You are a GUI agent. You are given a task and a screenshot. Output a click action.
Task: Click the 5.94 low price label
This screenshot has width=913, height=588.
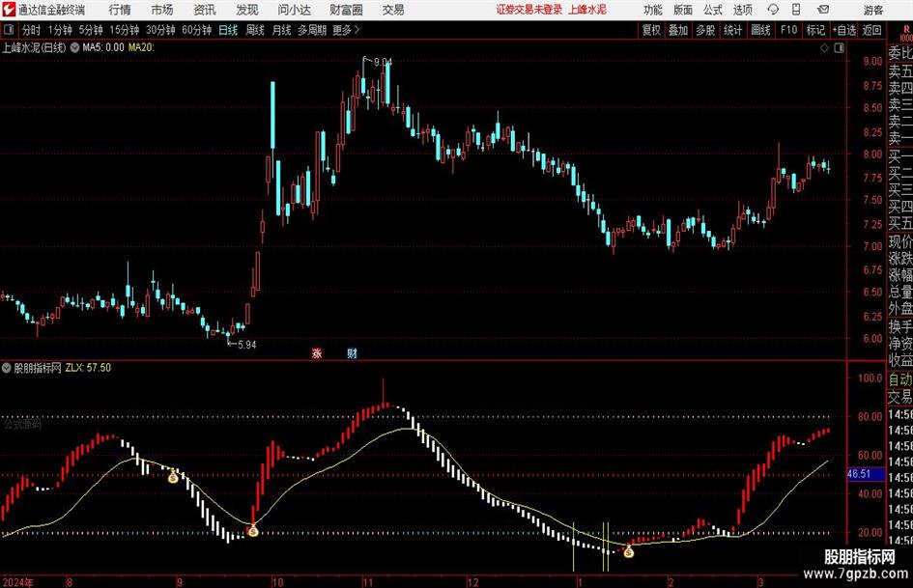[247, 345]
